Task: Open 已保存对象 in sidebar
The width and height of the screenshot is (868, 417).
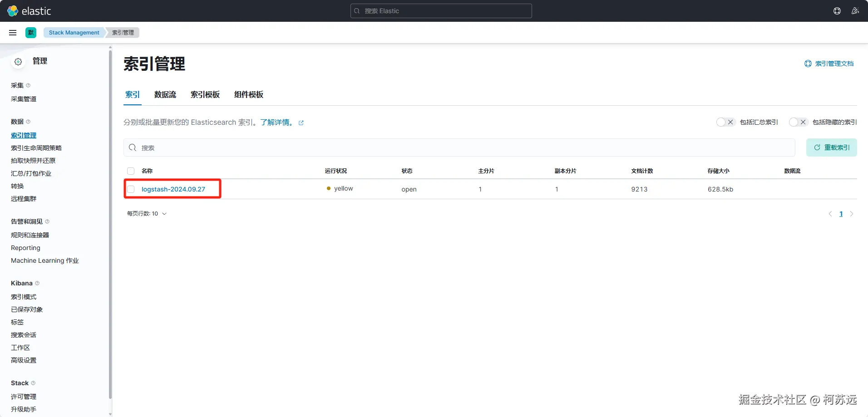Action: click(x=27, y=309)
